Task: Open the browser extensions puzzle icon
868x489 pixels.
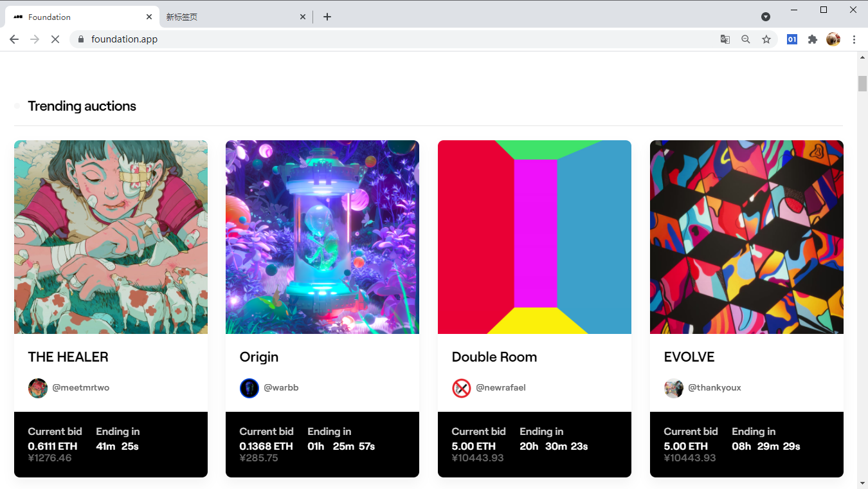Action: (x=812, y=39)
